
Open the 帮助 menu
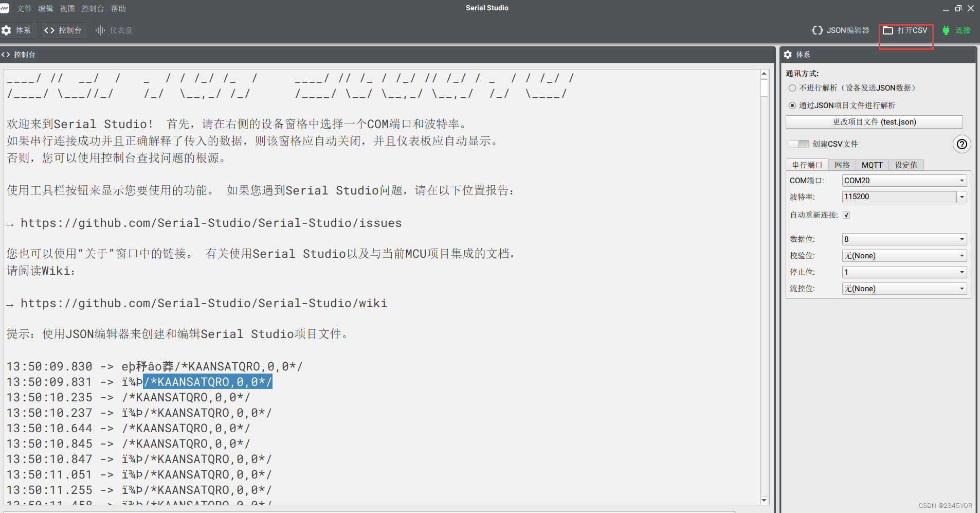118,8
